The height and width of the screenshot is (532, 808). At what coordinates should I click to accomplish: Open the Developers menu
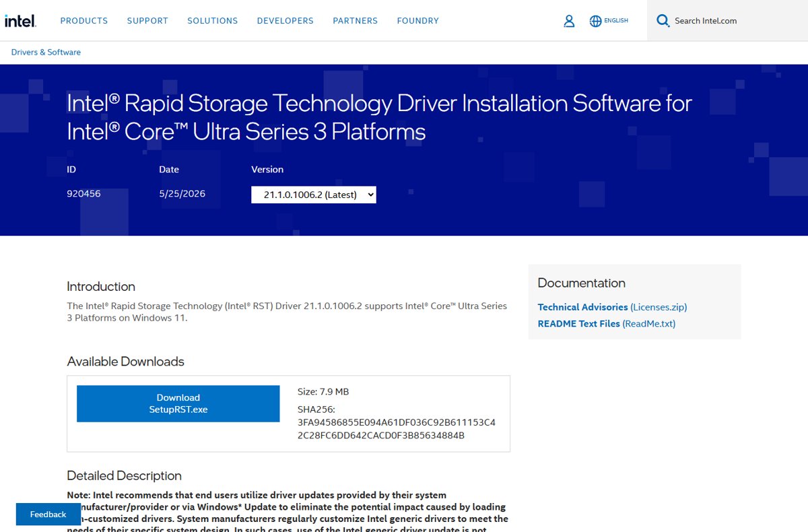click(x=285, y=21)
